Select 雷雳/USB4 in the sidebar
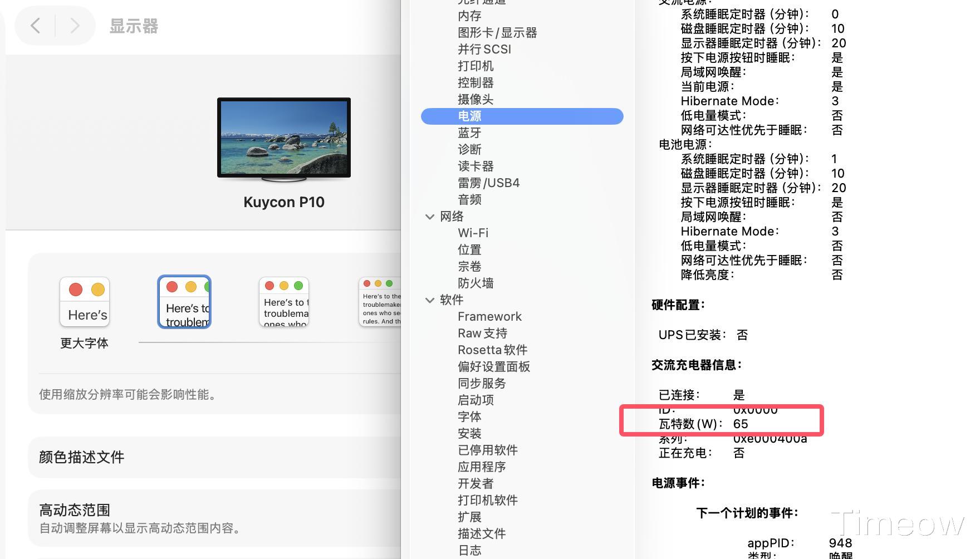Screen dimensions: 980x559 point(488,183)
